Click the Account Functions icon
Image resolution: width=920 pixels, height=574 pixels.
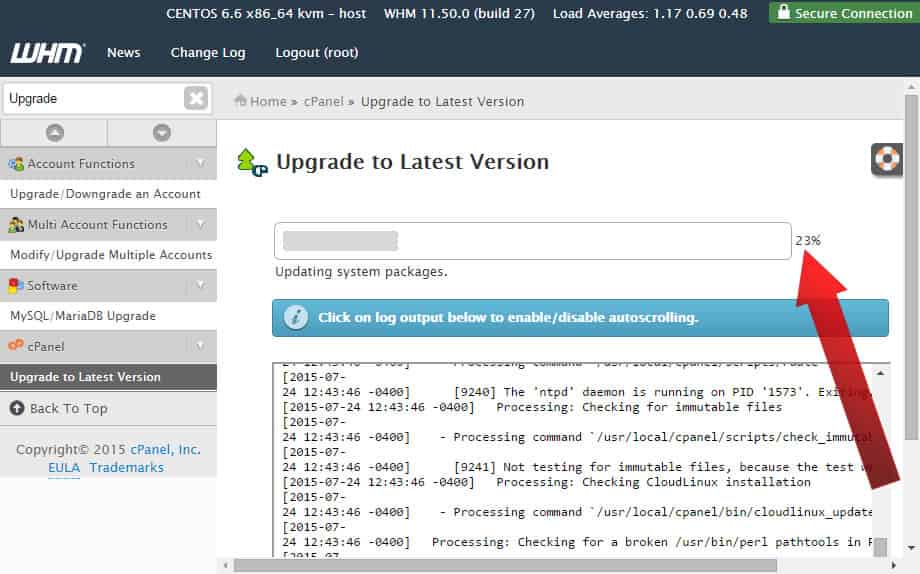[16, 164]
